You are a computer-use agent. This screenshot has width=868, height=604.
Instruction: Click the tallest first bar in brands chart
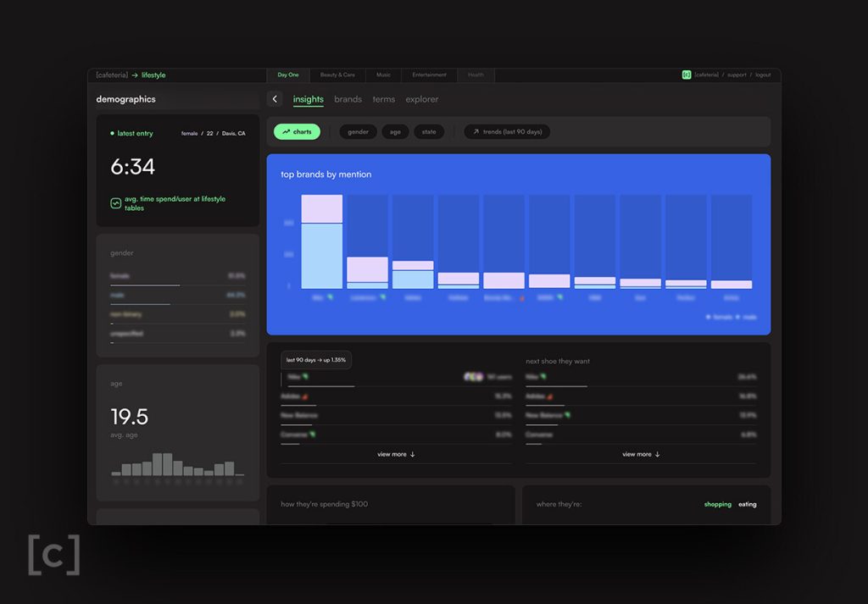(321, 241)
